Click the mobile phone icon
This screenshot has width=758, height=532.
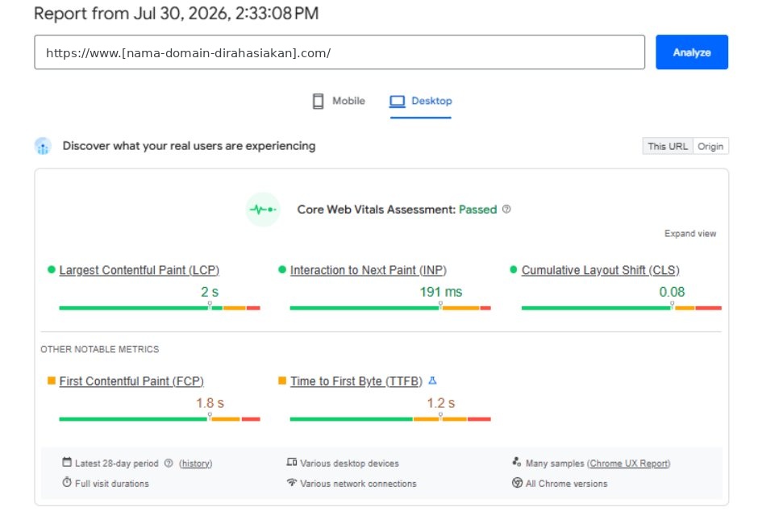pyautogui.click(x=318, y=101)
